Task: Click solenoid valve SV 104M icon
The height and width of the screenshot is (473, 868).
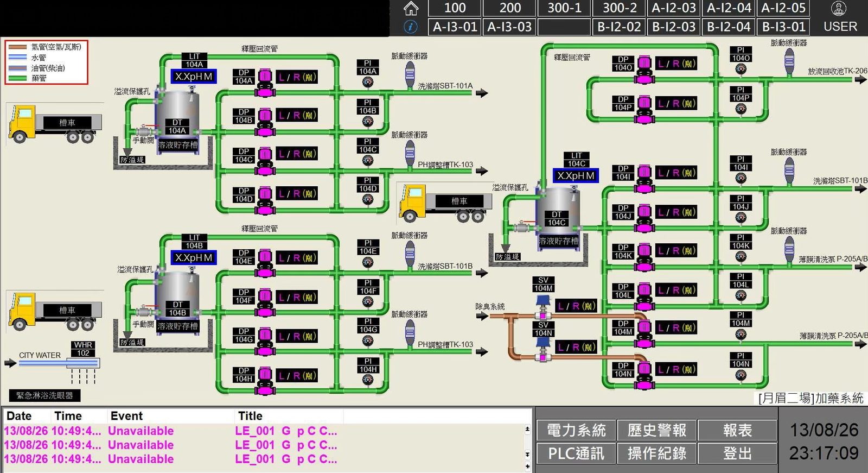Action: [543, 306]
